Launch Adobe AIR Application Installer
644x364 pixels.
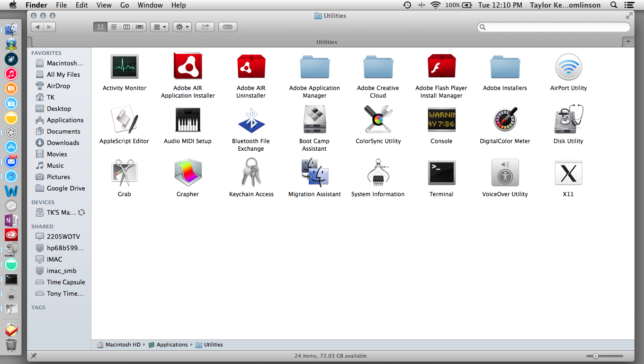pos(188,67)
